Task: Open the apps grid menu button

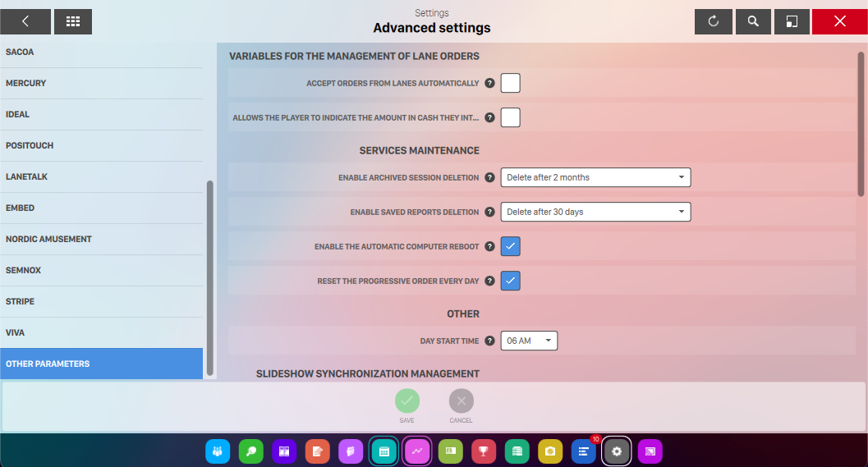Action: click(x=73, y=21)
